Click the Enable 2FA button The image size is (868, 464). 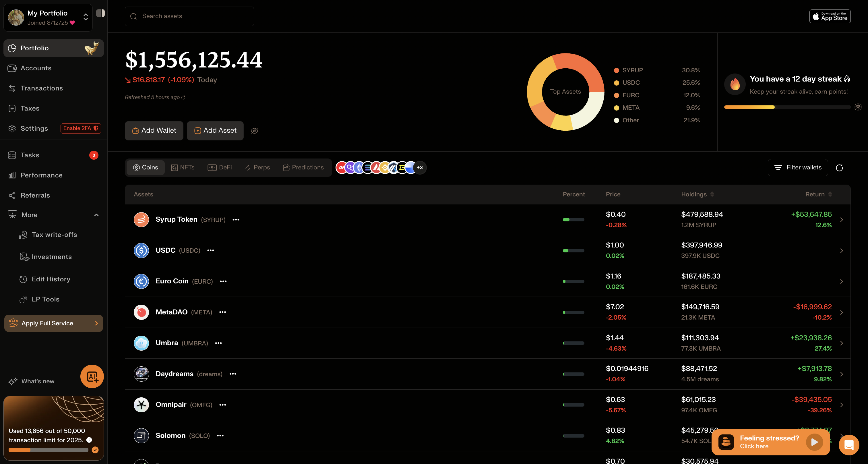point(81,128)
